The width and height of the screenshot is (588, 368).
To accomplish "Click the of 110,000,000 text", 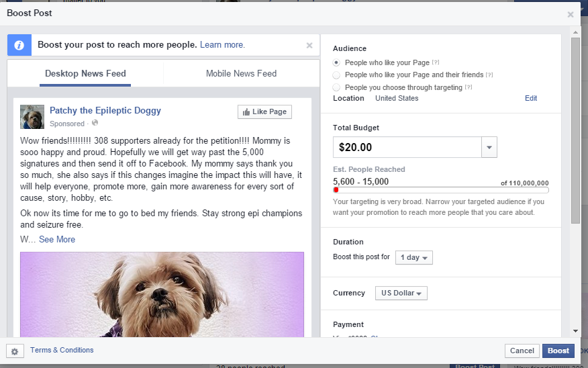I will pos(525,183).
